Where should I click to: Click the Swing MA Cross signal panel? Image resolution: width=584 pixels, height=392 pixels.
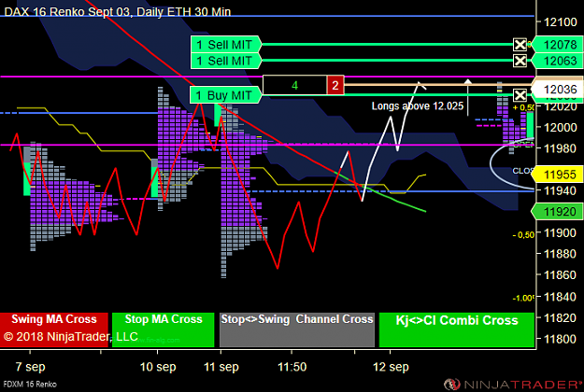(x=54, y=329)
